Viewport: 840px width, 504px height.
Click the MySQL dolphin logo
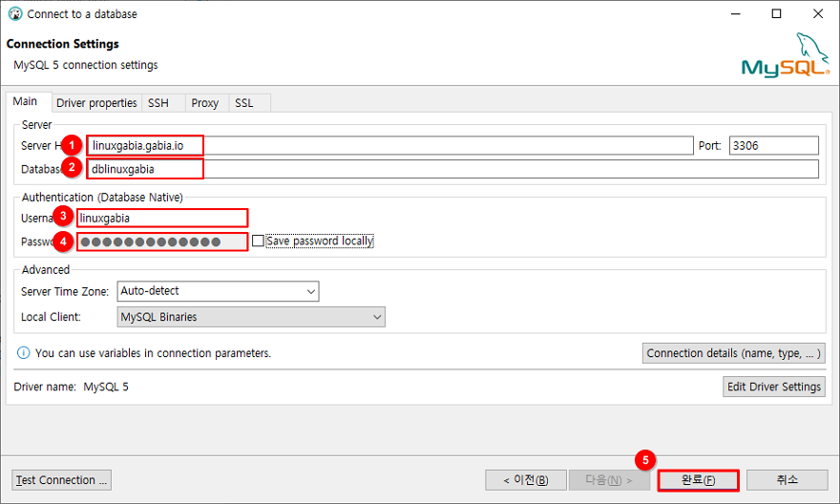point(787,55)
